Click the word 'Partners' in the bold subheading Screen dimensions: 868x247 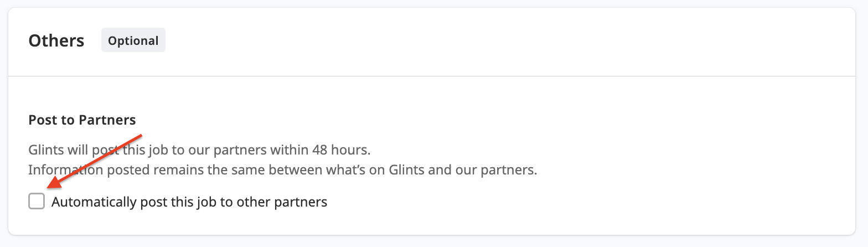pos(107,120)
